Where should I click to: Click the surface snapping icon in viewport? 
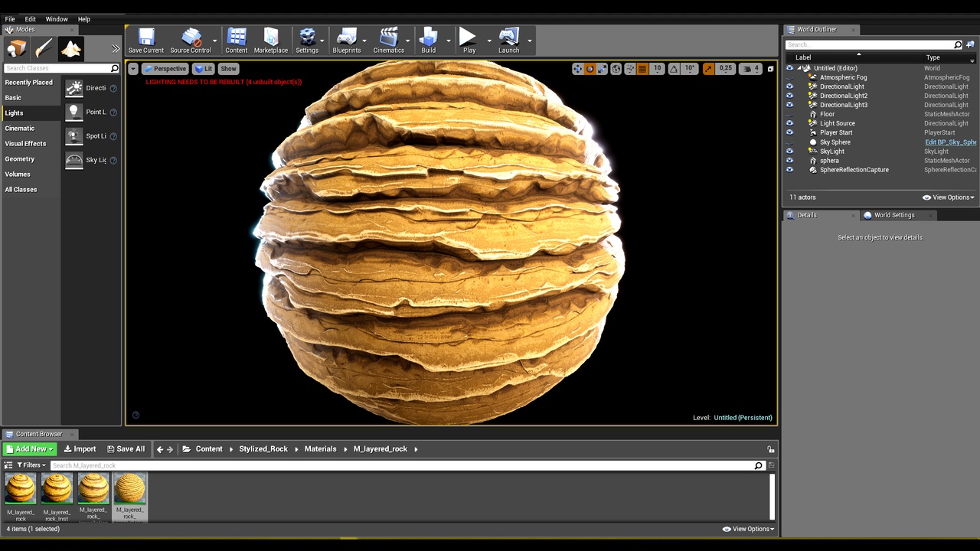[630, 69]
